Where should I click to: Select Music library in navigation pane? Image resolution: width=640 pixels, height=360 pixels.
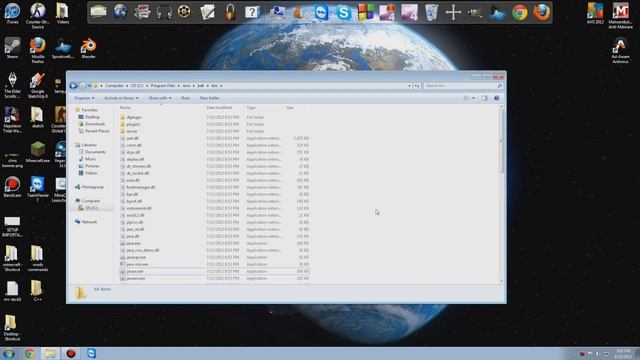[90, 159]
